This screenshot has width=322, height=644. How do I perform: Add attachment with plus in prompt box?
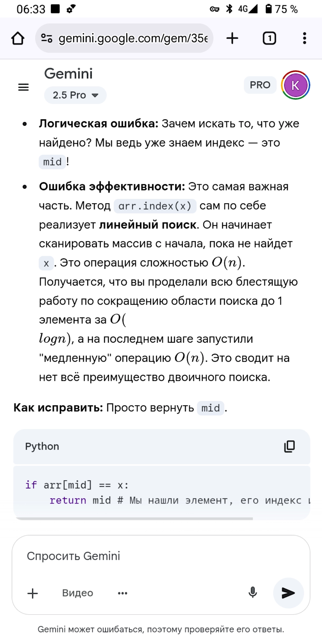pos(33,593)
